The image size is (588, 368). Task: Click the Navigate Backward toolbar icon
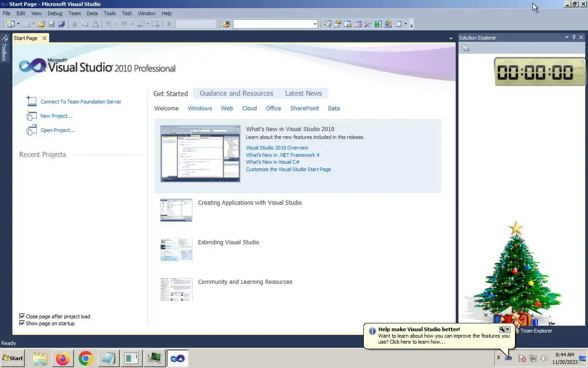(141, 24)
